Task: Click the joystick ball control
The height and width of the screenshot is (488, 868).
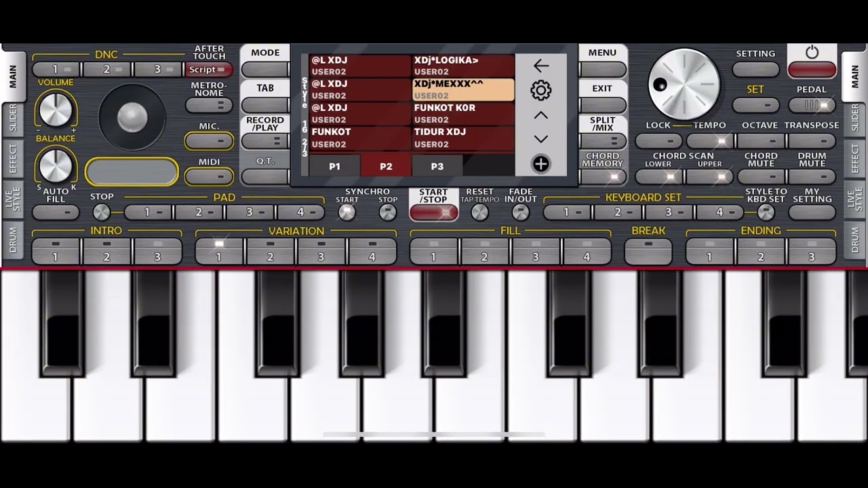Action: point(132,117)
